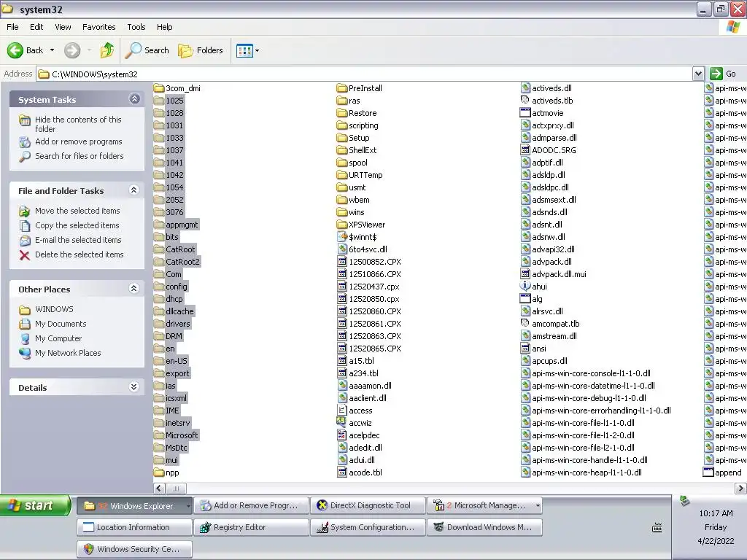Select the activeds.tlb file icon
747x560 pixels.
pos(525,101)
